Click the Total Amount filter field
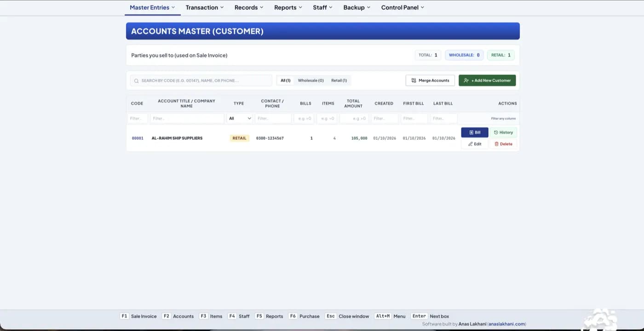The height and width of the screenshot is (331, 644). [354, 118]
